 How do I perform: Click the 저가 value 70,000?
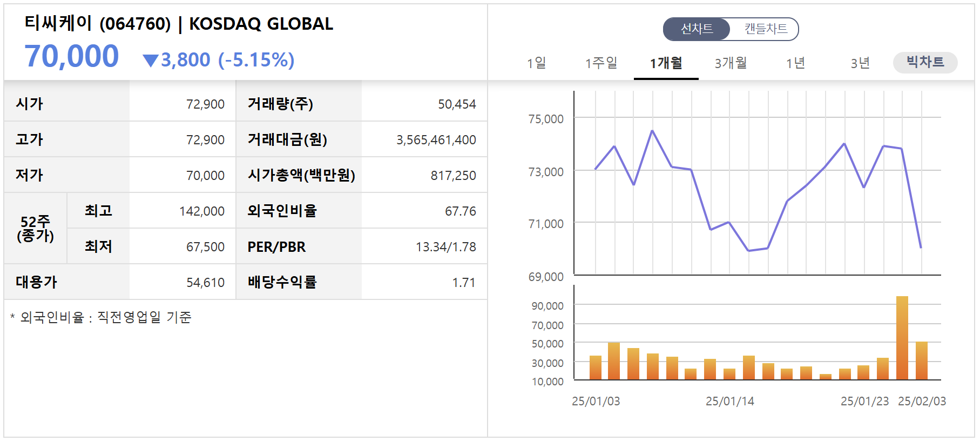[x=205, y=176]
